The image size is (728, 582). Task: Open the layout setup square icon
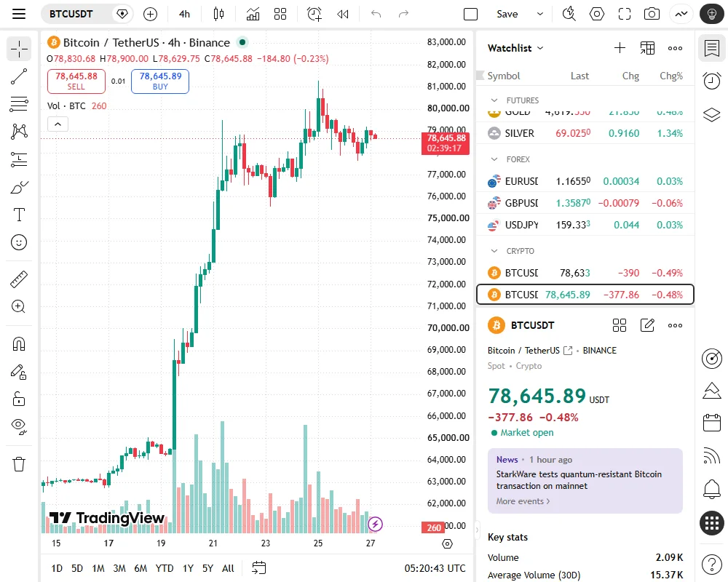point(470,14)
